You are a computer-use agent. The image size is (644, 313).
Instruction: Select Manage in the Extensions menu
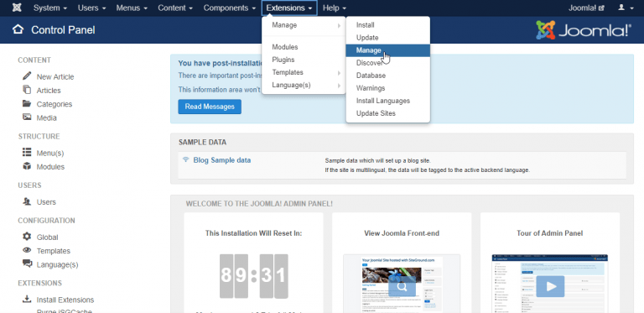click(304, 25)
